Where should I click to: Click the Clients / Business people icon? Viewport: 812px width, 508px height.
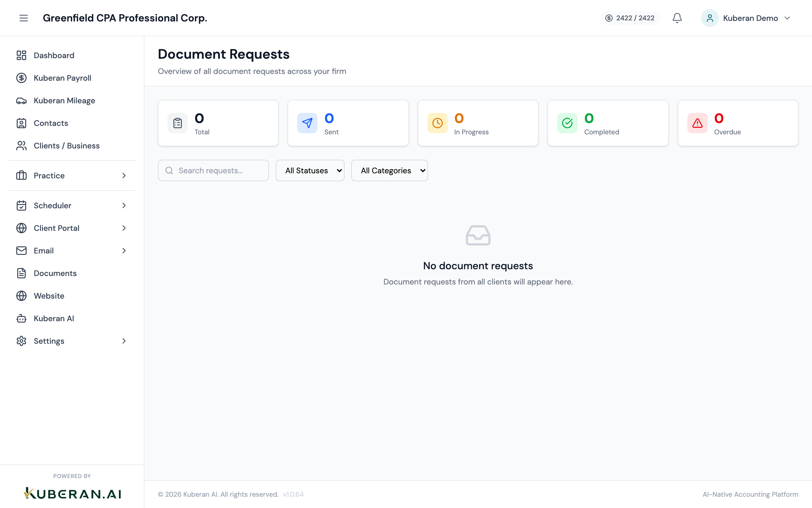[21, 145]
